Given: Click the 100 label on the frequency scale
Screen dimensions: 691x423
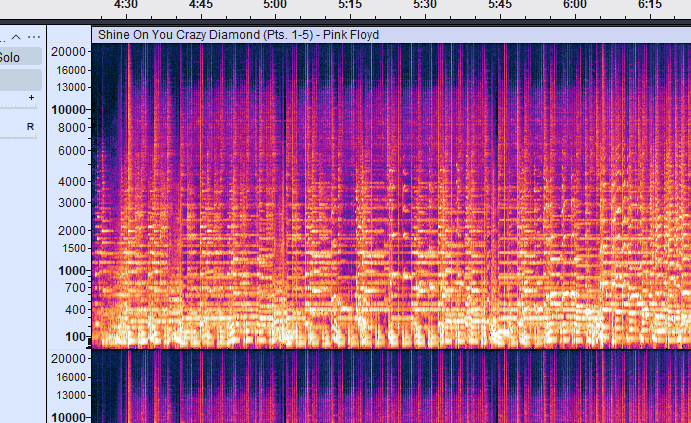Looking at the screenshot, I should pos(75,337).
